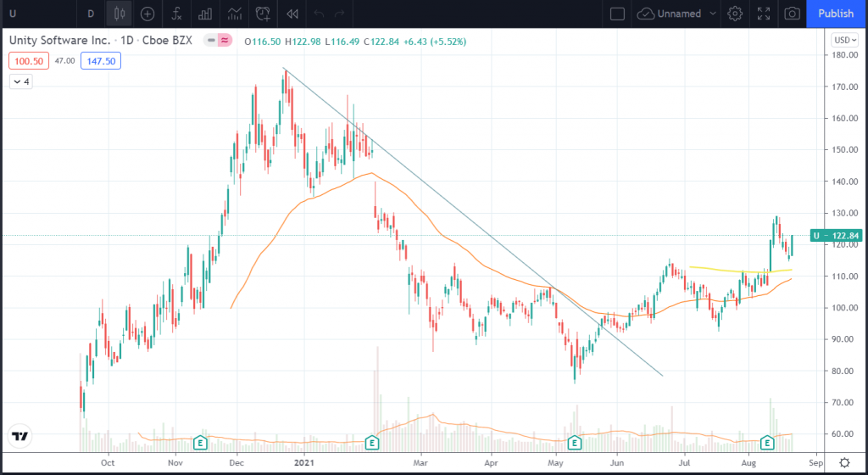
Task: Toggle the gray market status pill
Action: 211,40
